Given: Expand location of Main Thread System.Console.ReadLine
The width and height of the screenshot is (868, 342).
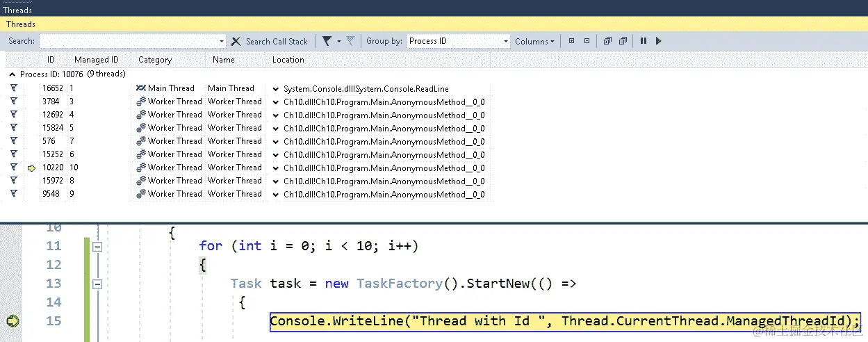Looking at the screenshot, I should [x=276, y=89].
